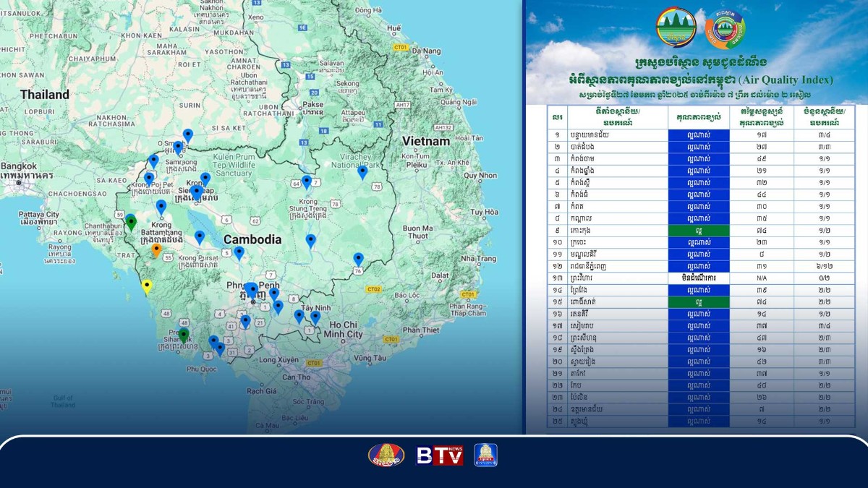Click the Vietnam country label
This screenshot has height=488, width=868.
[427, 140]
